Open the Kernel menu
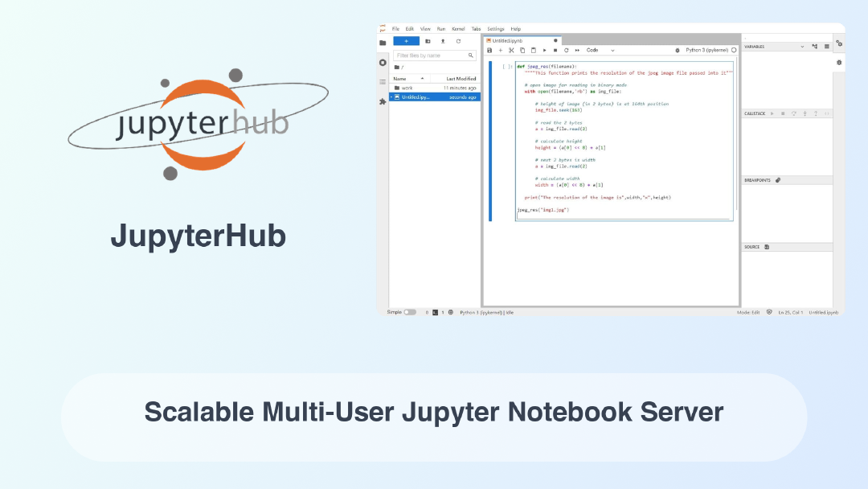Viewport: 868px width, 489px height. tap(458, 29)
